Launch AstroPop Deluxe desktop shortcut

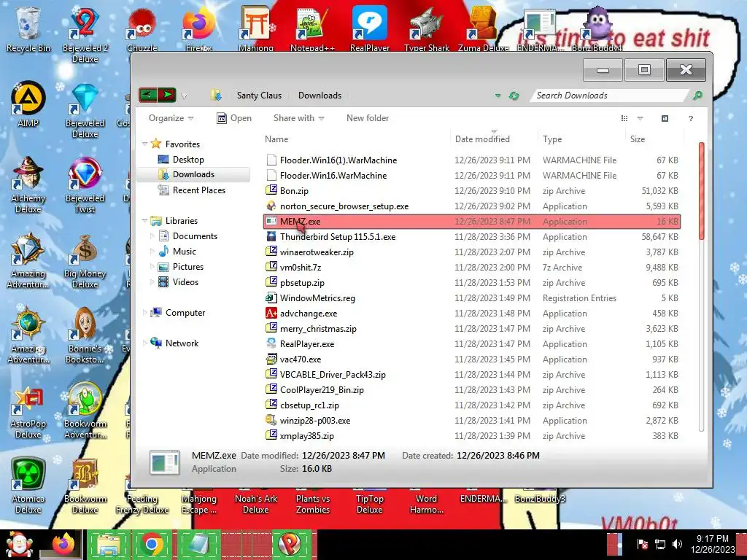click(28, 411)
